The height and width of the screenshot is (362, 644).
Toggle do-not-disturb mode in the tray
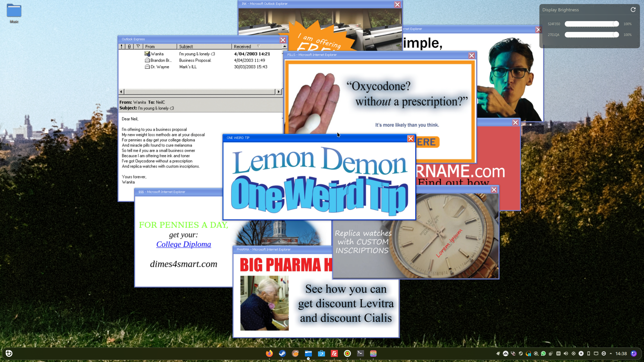(604, 353)
